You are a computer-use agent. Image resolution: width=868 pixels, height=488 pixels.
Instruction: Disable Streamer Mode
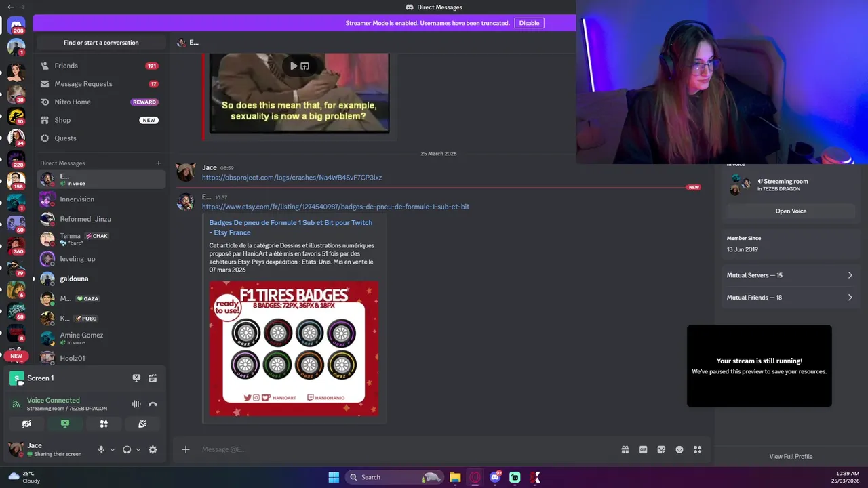tap(529, 23)
